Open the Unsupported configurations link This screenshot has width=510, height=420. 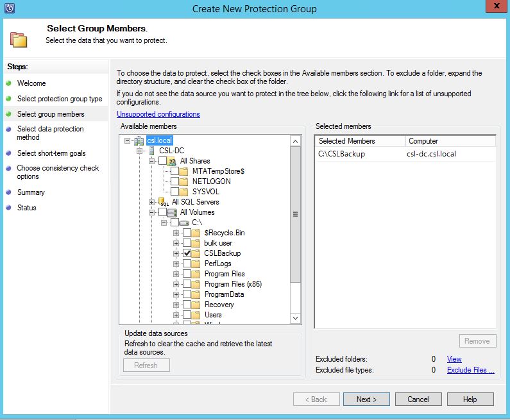pos(158,114)
